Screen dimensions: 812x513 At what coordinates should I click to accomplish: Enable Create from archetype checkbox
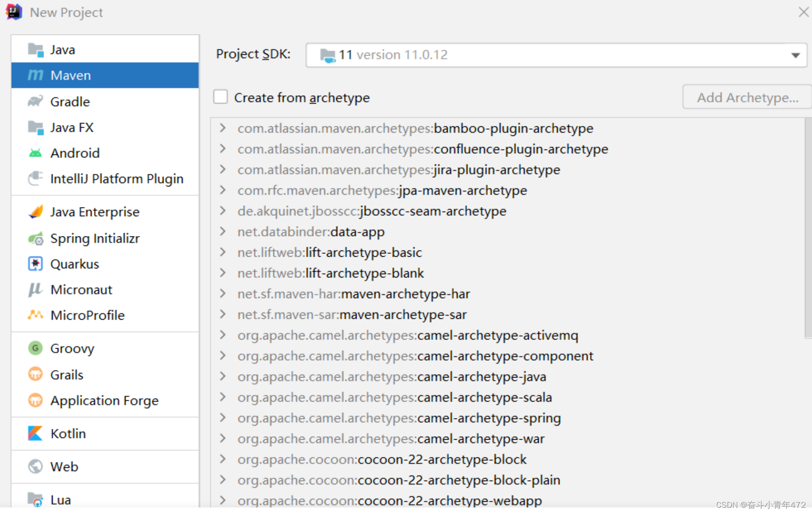(x=221, y=97)
